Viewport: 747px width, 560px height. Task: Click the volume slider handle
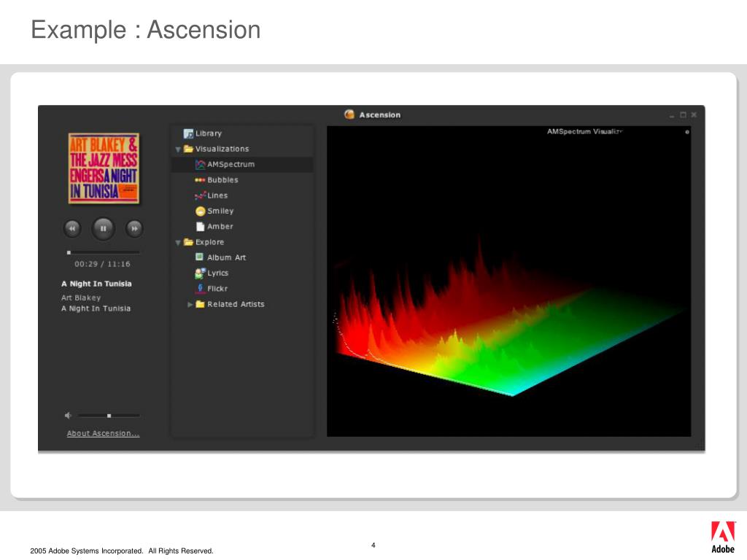[x=109, y=416]
